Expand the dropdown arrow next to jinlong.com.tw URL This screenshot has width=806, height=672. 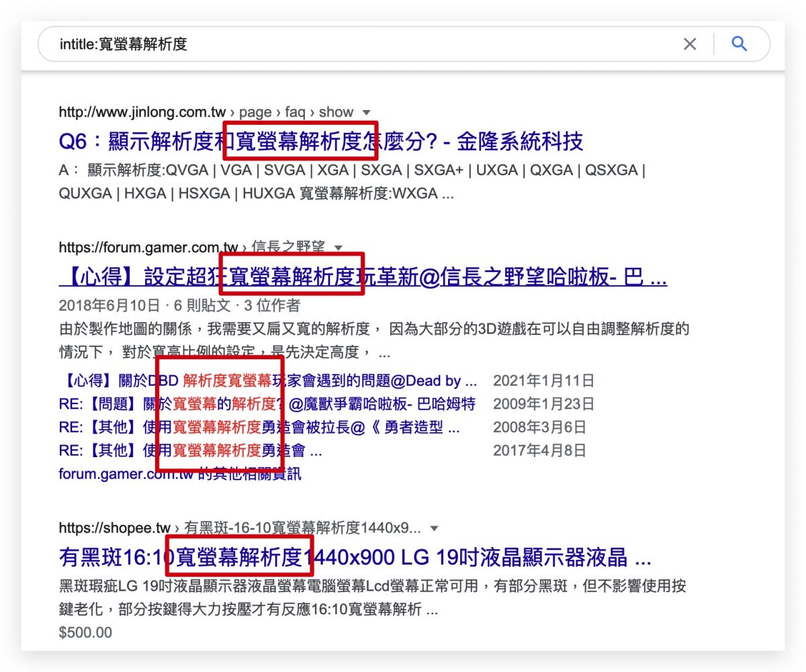[x=366, y=112]
